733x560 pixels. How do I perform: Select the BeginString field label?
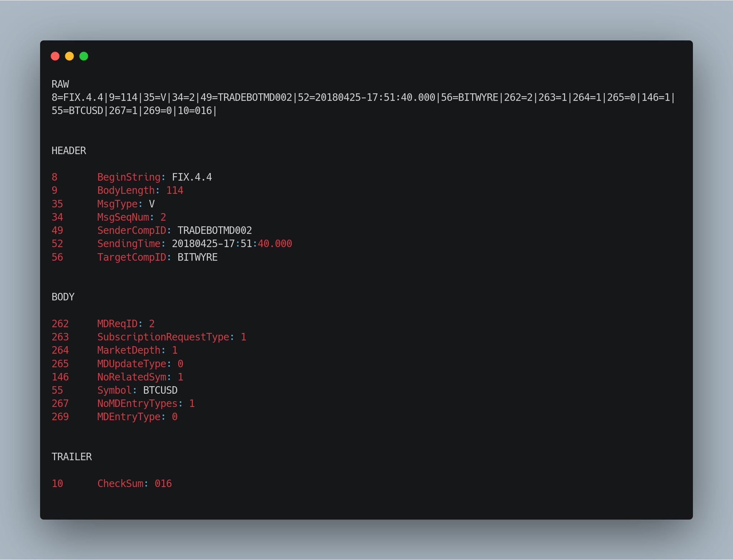point(129,177)
